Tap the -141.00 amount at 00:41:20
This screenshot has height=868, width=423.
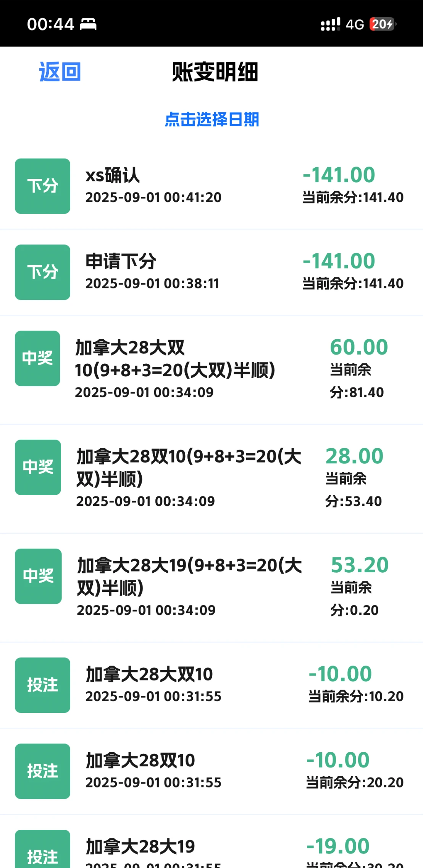[339, 175]
